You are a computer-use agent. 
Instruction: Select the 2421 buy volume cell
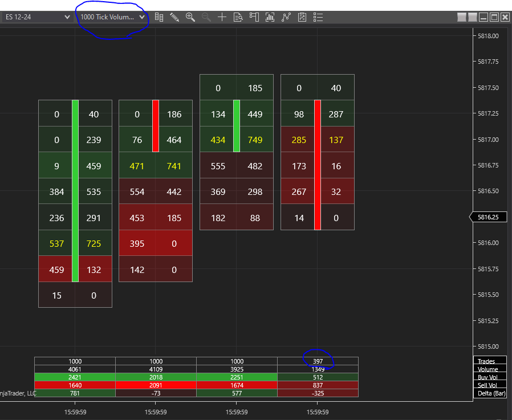click(75, 377)
